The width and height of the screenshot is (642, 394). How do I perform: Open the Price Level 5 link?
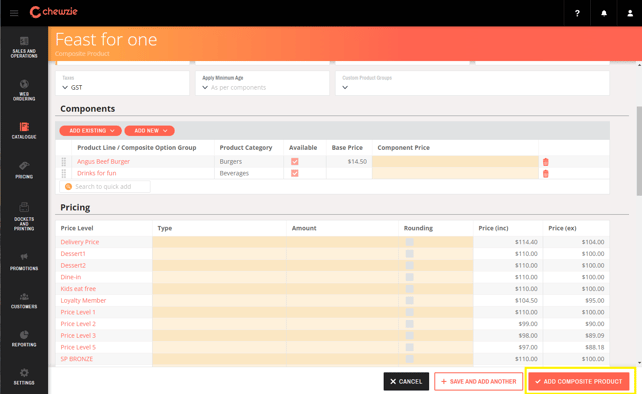[x=78, y=347]
